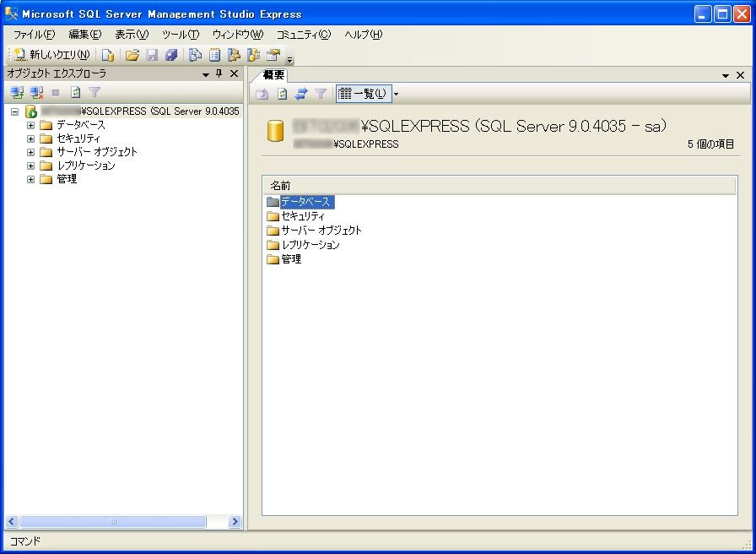Expand the セキュリティ tree node
Image resolution: width=756 pixels, height=554 pixels.
point(31,139)
